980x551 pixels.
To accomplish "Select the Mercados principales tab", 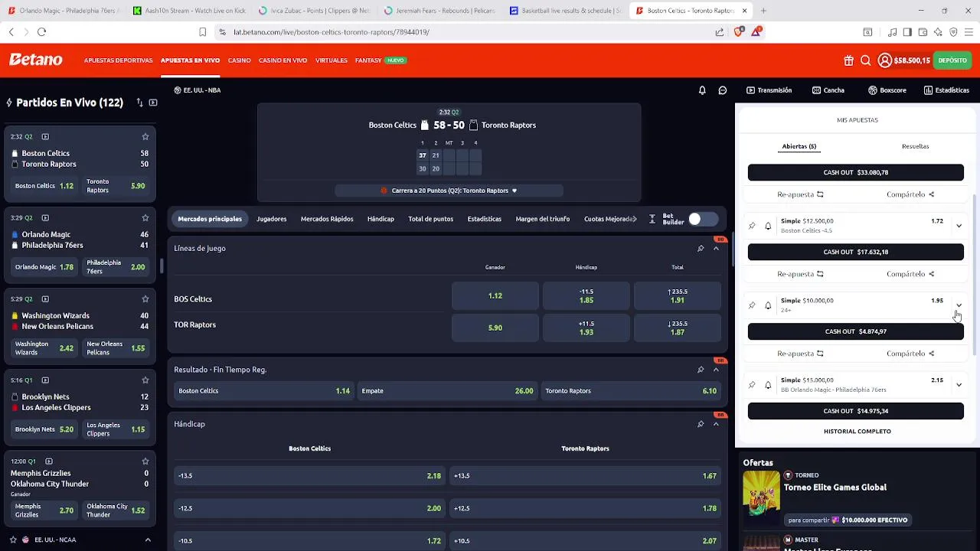I will pyautogui.click(x=210, y=219).
